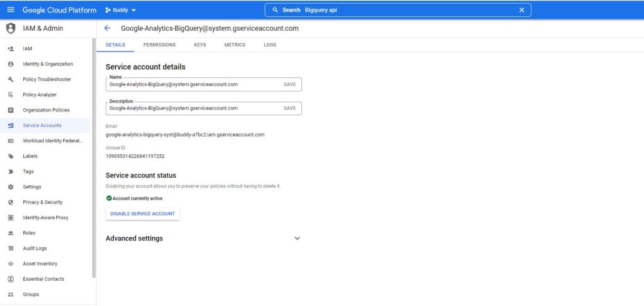
Task: Open Policy Troubleshooter page
Action: point(47,79)
